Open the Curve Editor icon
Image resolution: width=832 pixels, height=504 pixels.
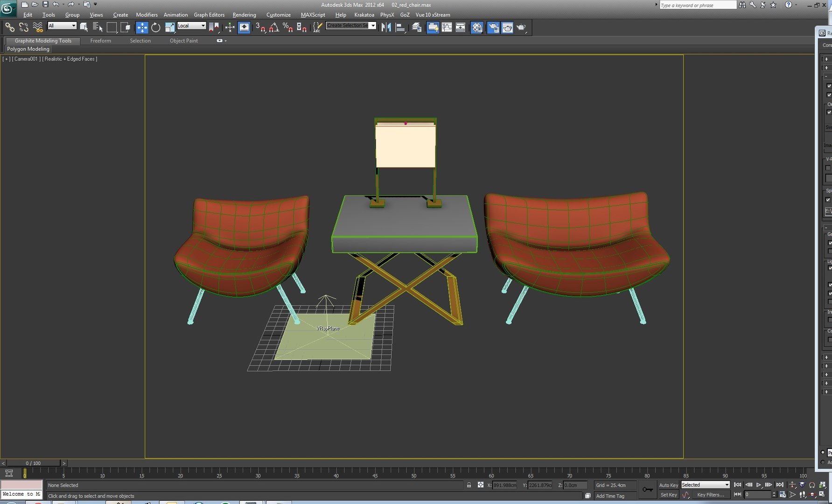447,28
